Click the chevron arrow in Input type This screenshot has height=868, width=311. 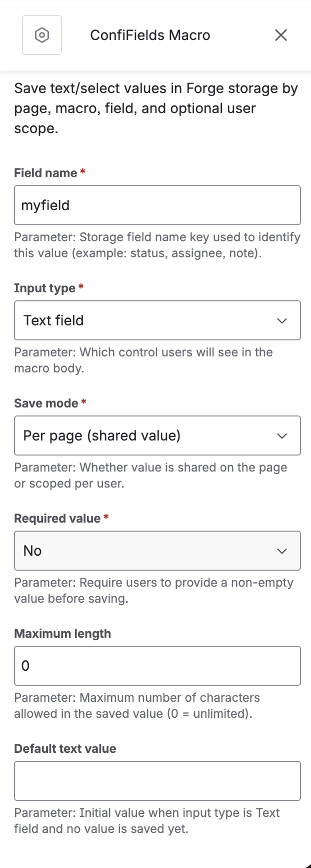pyautogui.click(x=282, y=321)
